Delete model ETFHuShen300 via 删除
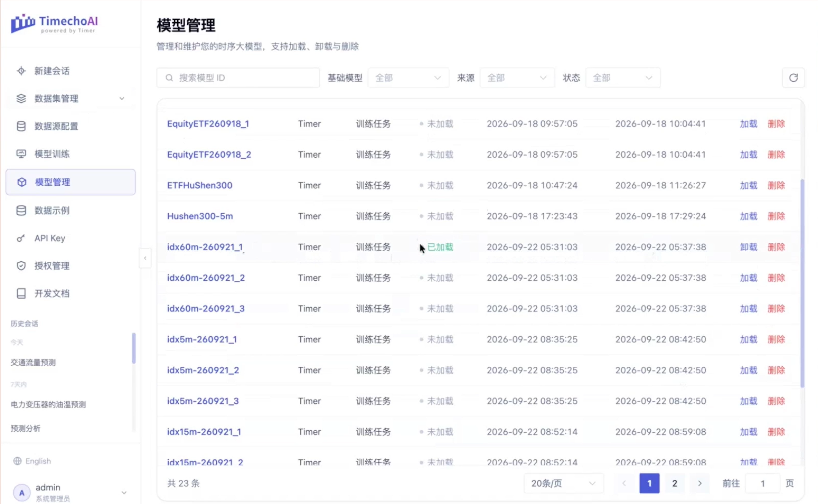 (776, 185)
